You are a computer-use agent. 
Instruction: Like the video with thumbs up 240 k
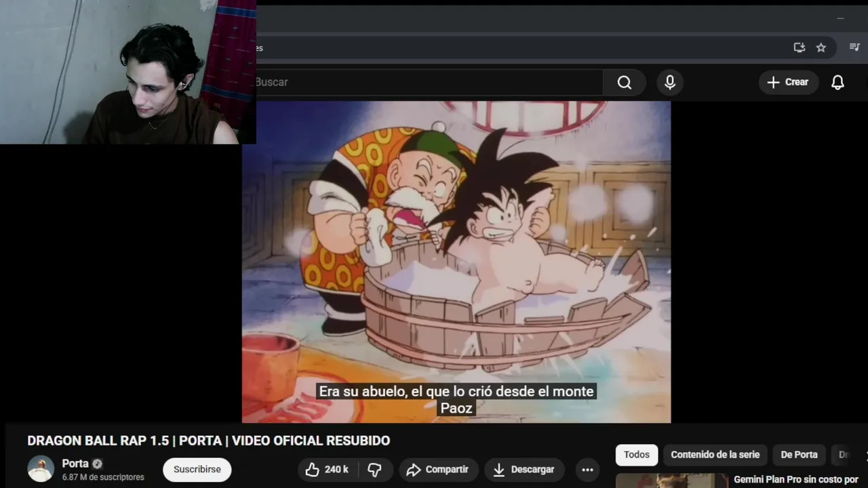327,469
